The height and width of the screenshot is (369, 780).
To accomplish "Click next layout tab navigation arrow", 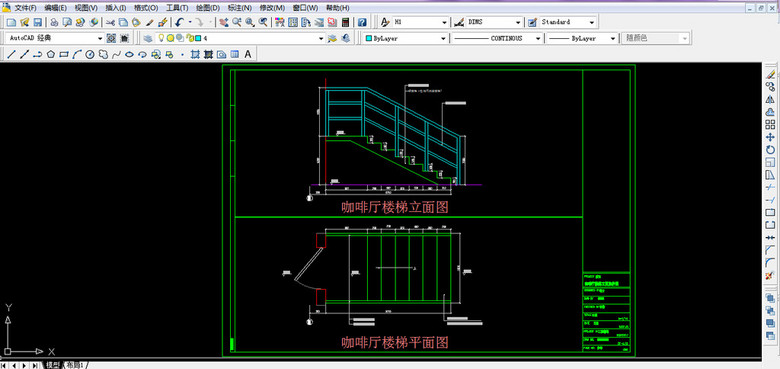I will 25,366.
